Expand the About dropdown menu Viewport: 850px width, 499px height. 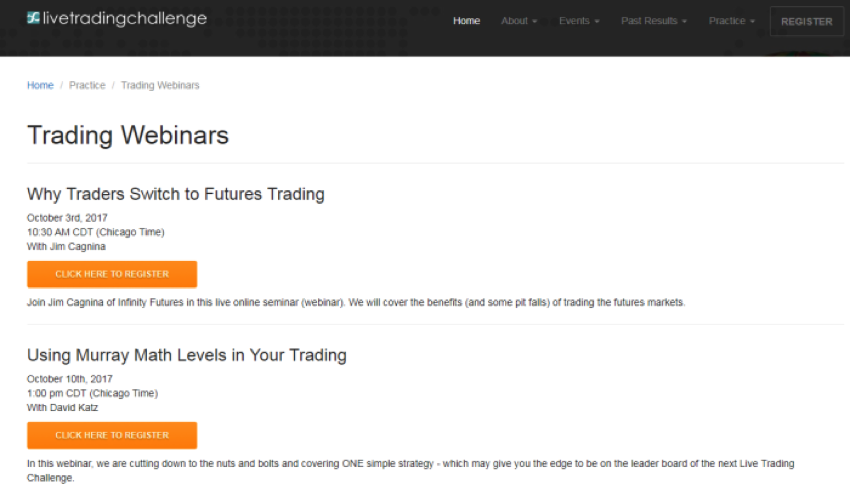519,21
